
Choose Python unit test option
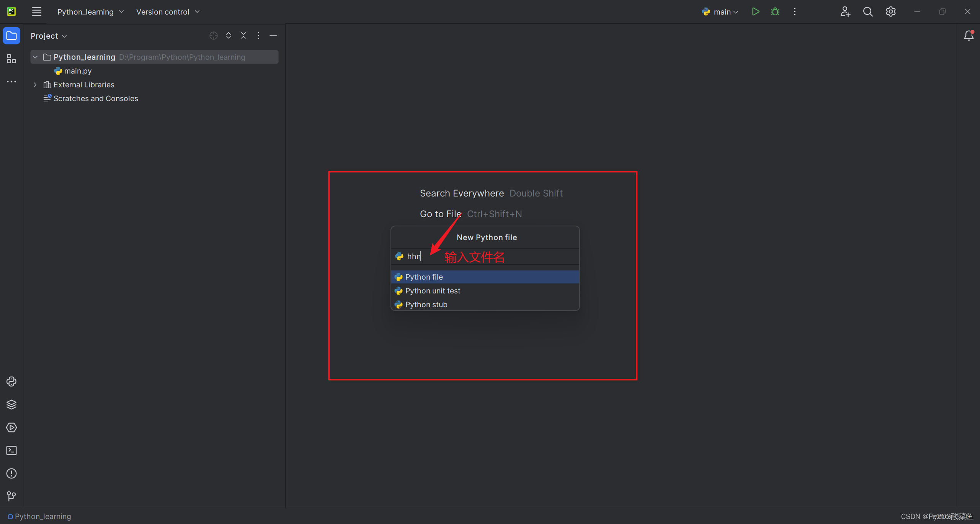point(485,291)
